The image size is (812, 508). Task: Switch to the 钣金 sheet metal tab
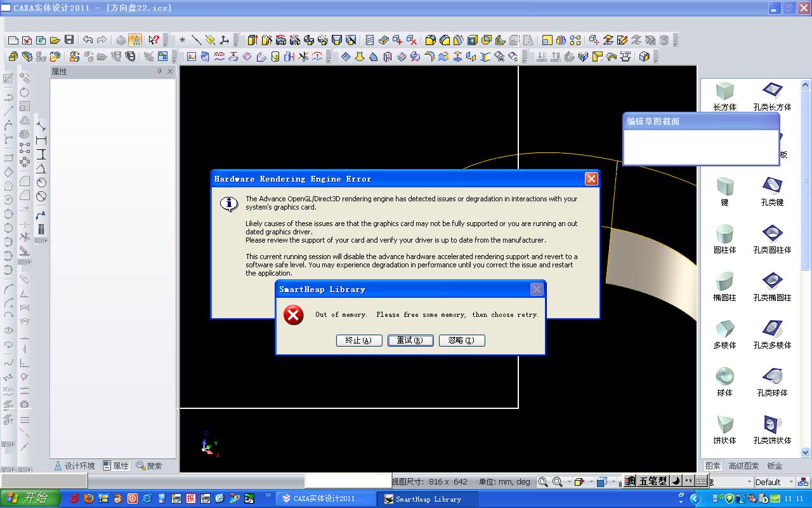[x=775, y=466]
